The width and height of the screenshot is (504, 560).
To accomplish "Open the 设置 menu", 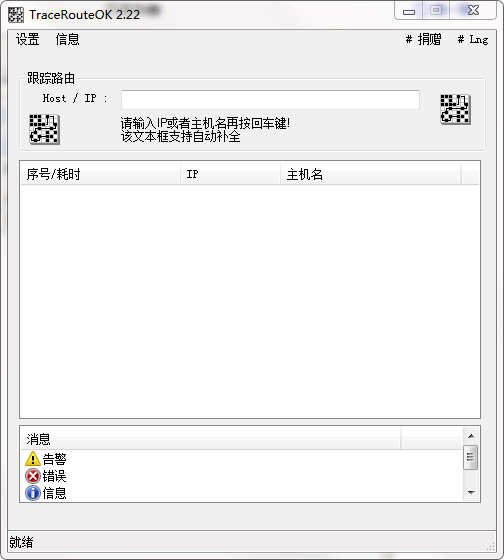I will click(28, 39).
